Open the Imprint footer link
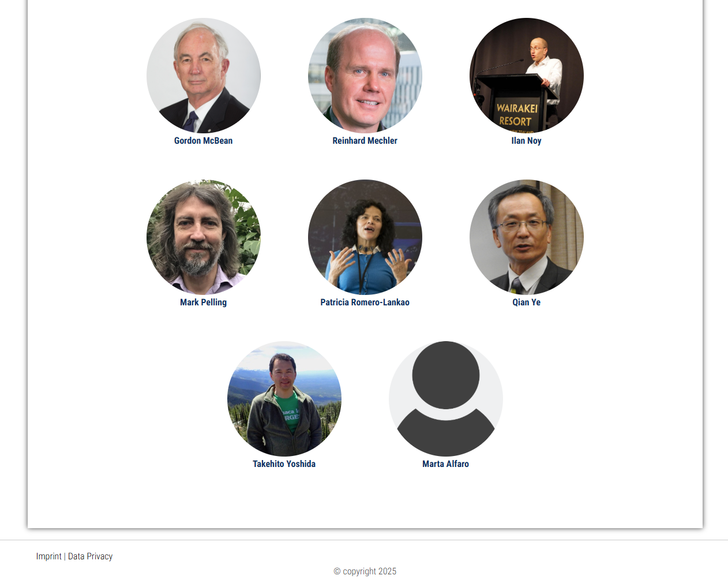 pos(48,556)
